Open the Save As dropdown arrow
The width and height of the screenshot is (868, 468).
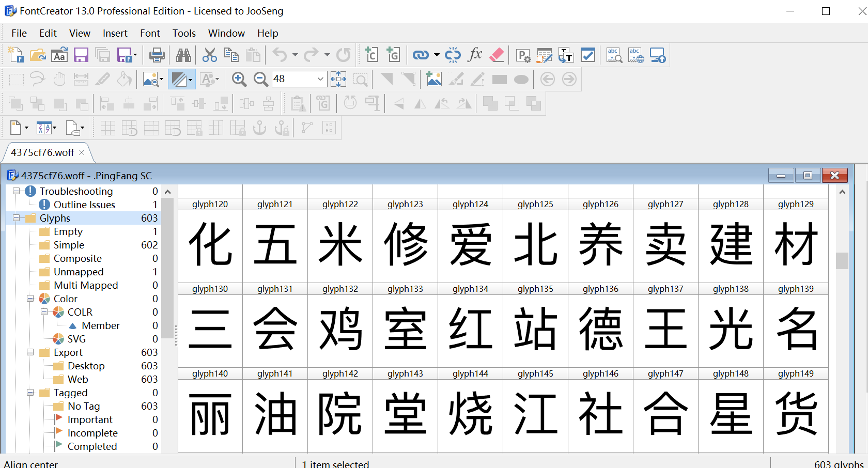click(x=135, y=55)
